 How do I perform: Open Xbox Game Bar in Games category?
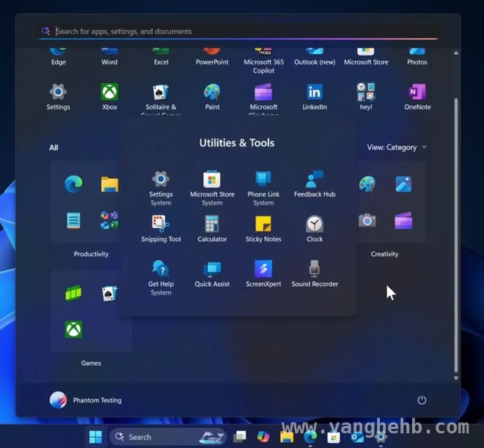point(73,293)
